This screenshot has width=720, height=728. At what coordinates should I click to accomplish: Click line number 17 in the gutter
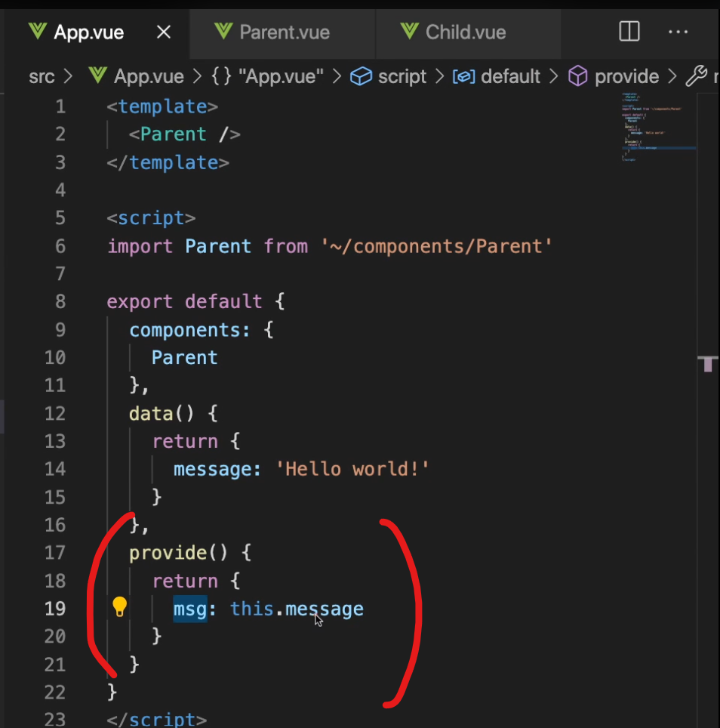(x=55, y=553)
